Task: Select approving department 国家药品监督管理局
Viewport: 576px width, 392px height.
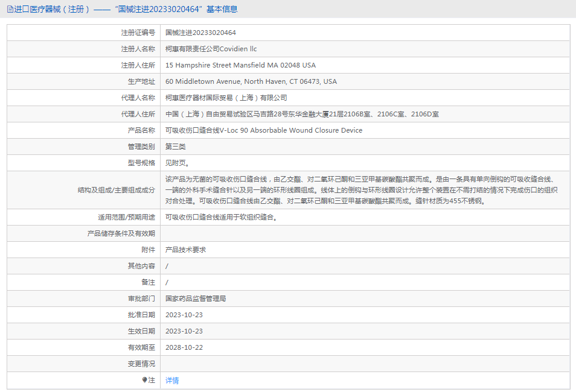Action: (196, 299)
